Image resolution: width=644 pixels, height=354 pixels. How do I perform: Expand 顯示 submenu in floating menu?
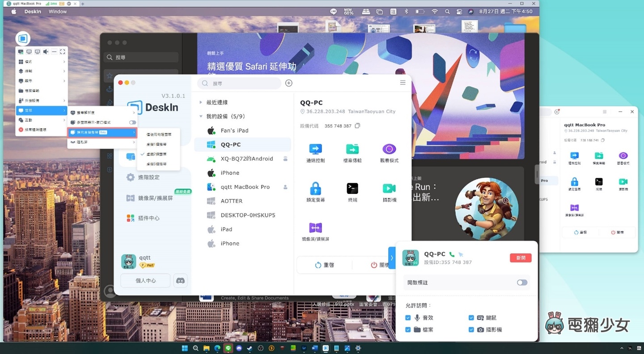click(41, 81)
